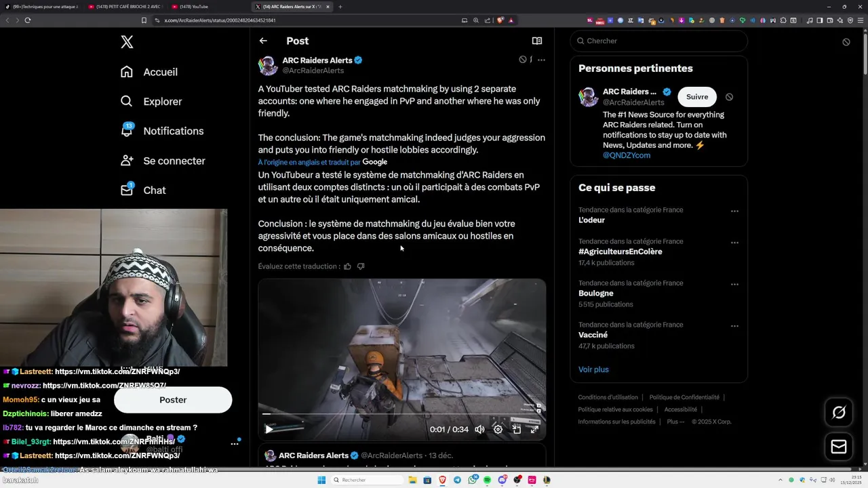
Task: Mute the video with speaker icon
Action: (x=479, y=429)
